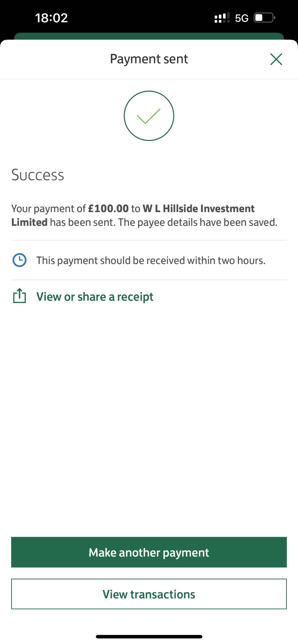Tap payee name W L Hillside Investment
The width and height of the screenshot is (298, 644).
[x=198, y=208]
